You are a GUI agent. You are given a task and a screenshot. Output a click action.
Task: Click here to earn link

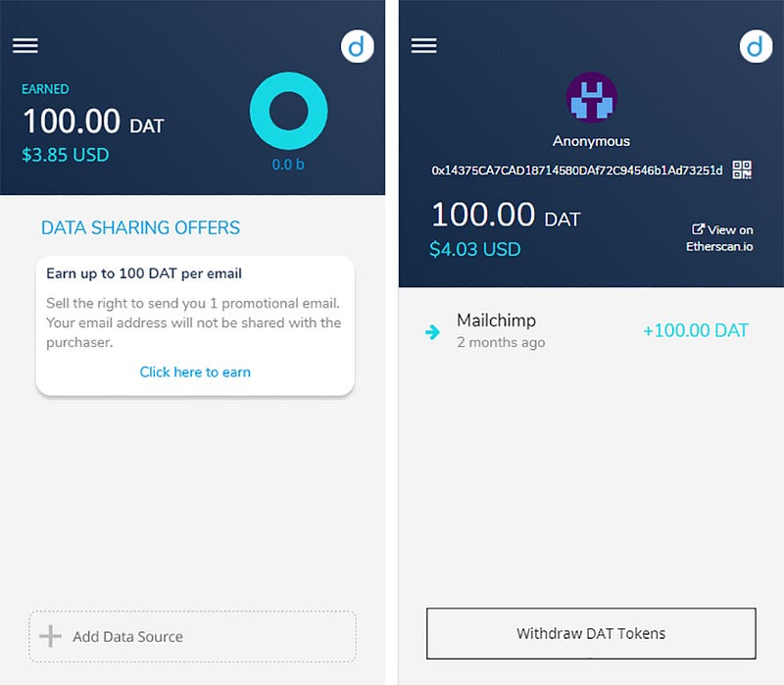[195, 372]
